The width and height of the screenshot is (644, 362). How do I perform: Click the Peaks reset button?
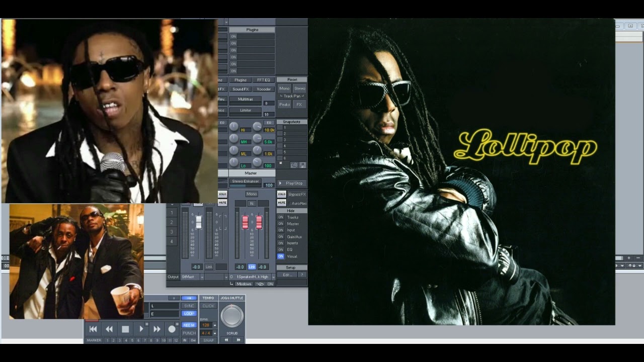[284, 105]
